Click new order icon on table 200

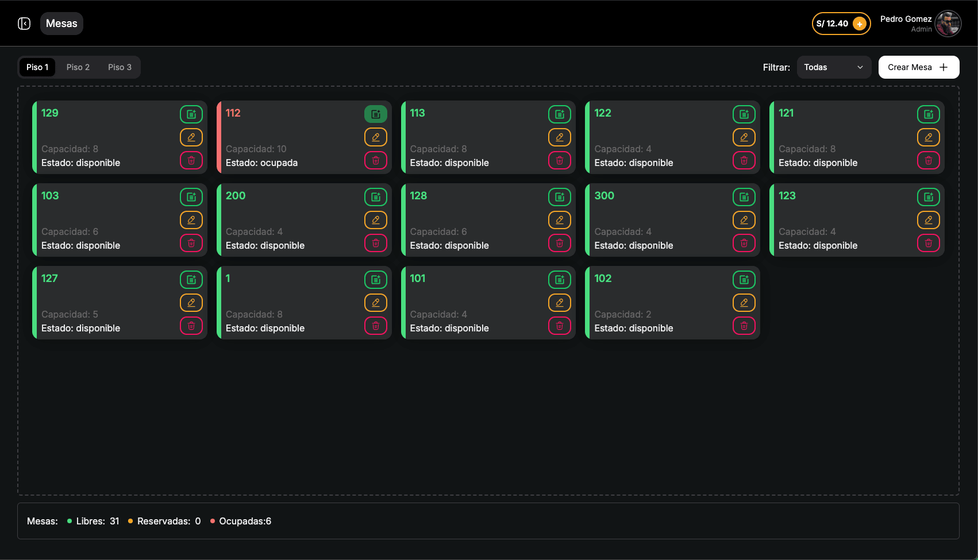pos(375,197)
